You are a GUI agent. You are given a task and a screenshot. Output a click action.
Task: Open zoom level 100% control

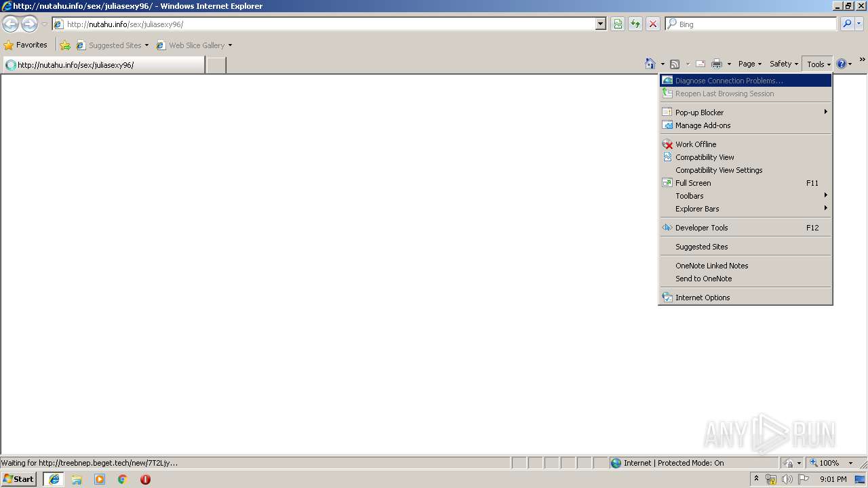825,463
